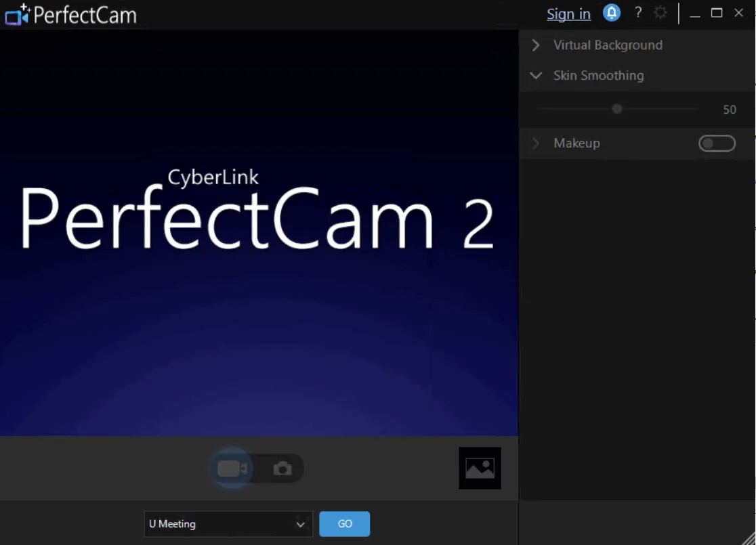The height and width of the screenshot is (545, 756).
Task: Expand the Makeup section chevron
Action: [535, 143]
